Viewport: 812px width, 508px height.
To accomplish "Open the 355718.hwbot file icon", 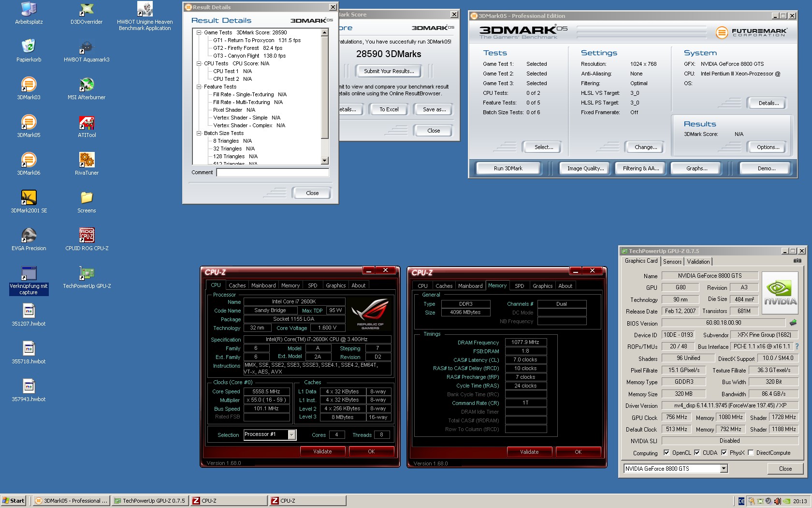I will click(29, 348).
